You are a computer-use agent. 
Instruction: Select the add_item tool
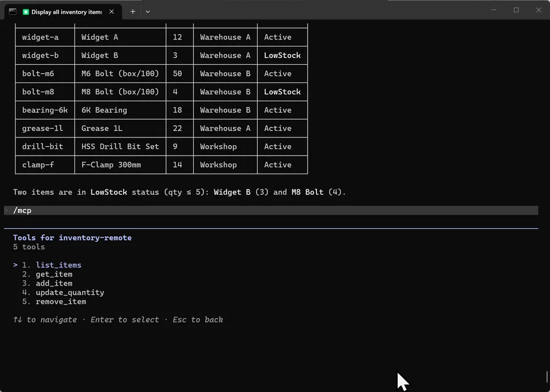54,283
